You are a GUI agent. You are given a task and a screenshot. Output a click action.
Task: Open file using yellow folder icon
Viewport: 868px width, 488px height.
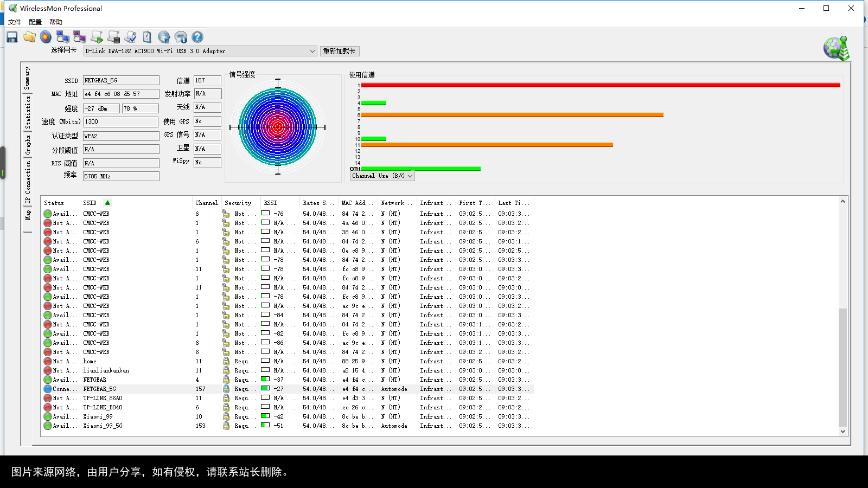pos(29,37)
